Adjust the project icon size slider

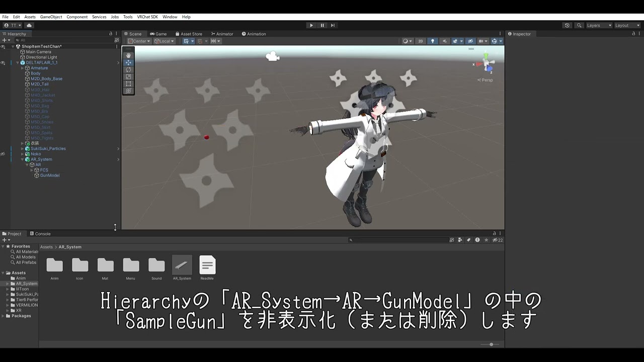point(491,344)
